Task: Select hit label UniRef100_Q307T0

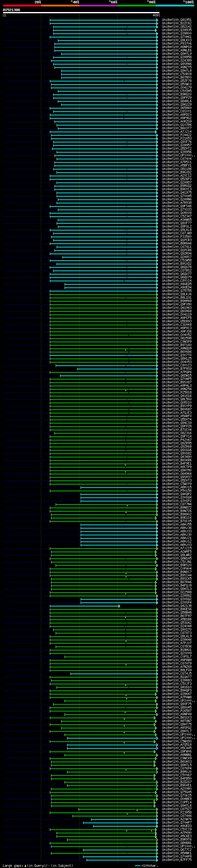Action: click(176, 355)
